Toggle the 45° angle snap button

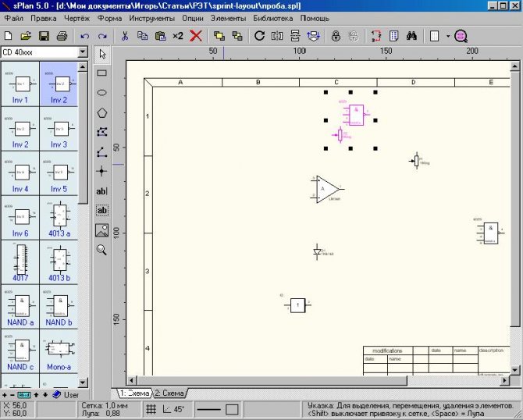pos(174,409)
